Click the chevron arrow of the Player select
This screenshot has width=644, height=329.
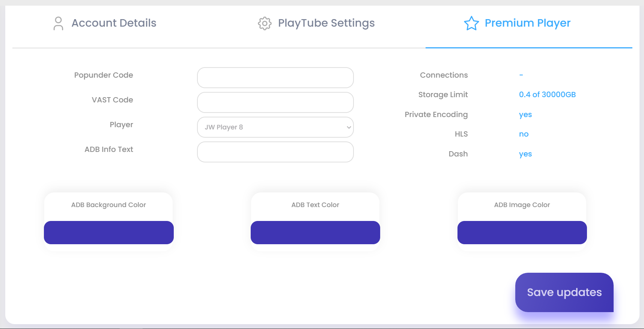(349, 127)
